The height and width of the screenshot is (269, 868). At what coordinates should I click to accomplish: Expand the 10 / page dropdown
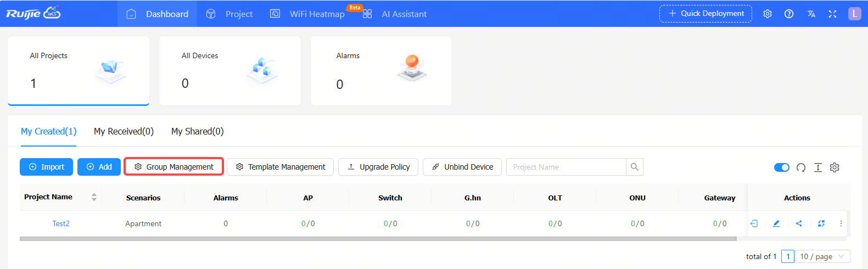(x=822, y=256)
